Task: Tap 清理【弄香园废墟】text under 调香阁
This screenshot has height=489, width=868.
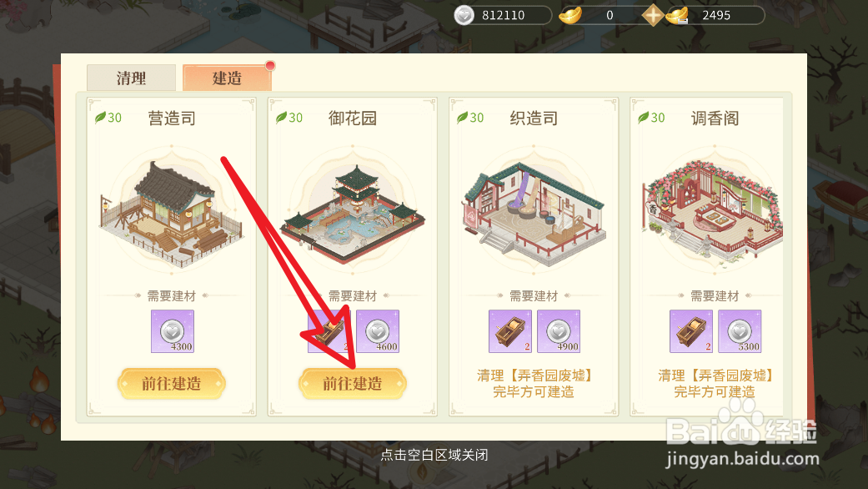Action: click(715, 376)
